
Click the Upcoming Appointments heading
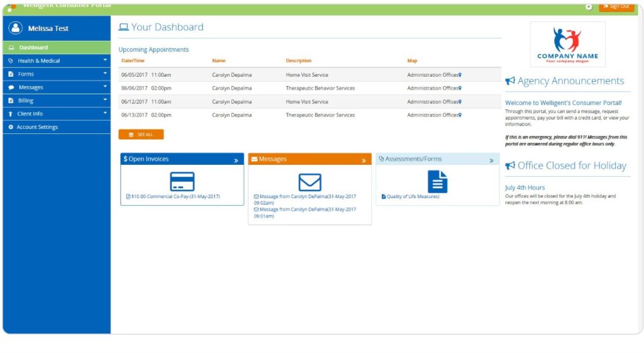pos(153,49)
